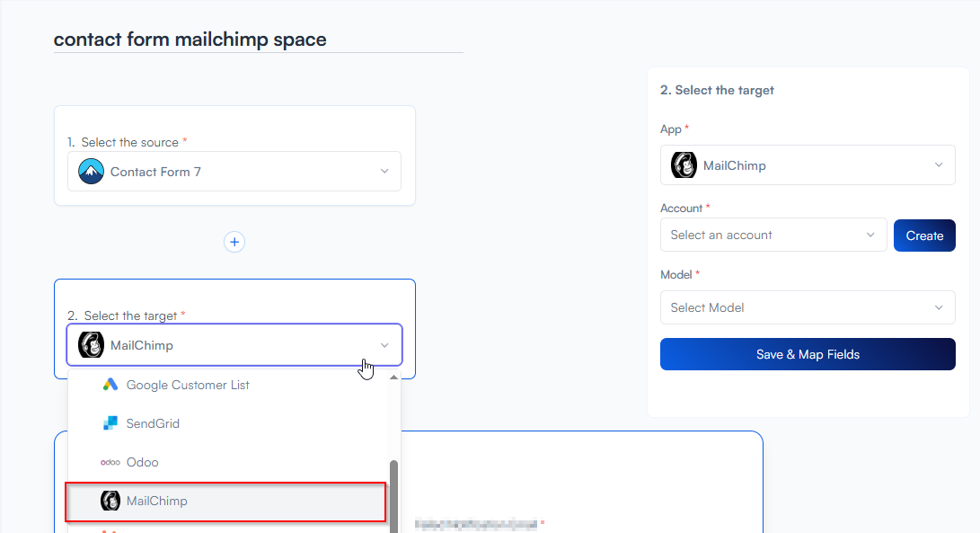Click the Create account button
The height and width of the screenshot is (533, 980).
(x=924, y=235)
